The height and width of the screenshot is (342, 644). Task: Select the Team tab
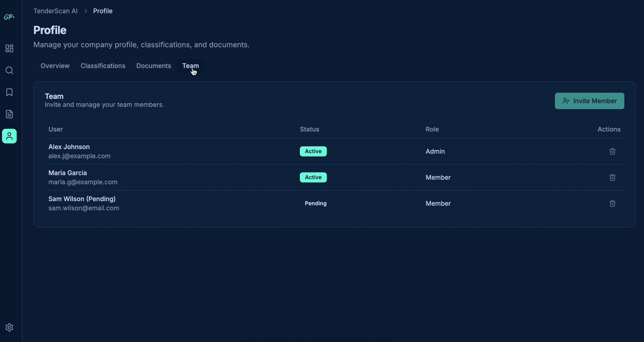[x=191, y=66]
